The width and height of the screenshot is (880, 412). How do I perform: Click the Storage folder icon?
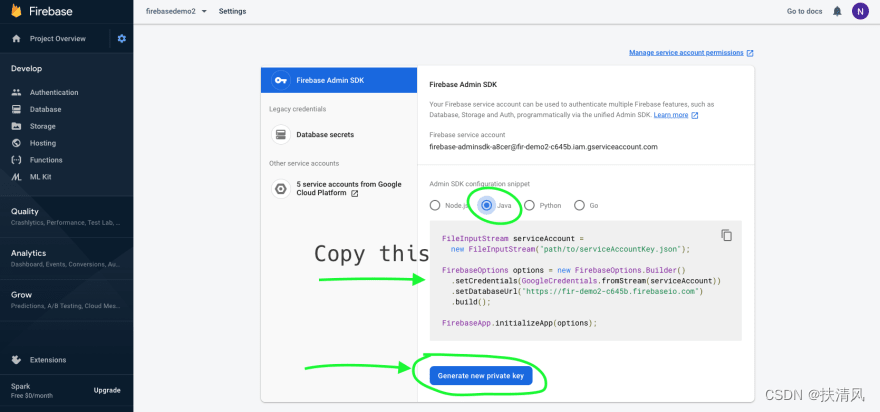click(x=16, y=126)
